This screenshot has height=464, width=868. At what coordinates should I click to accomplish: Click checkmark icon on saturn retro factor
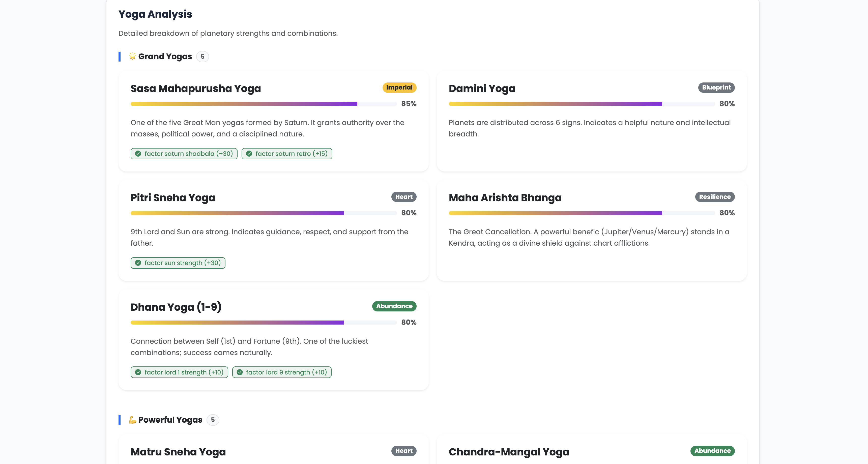(x=249, y=154)
